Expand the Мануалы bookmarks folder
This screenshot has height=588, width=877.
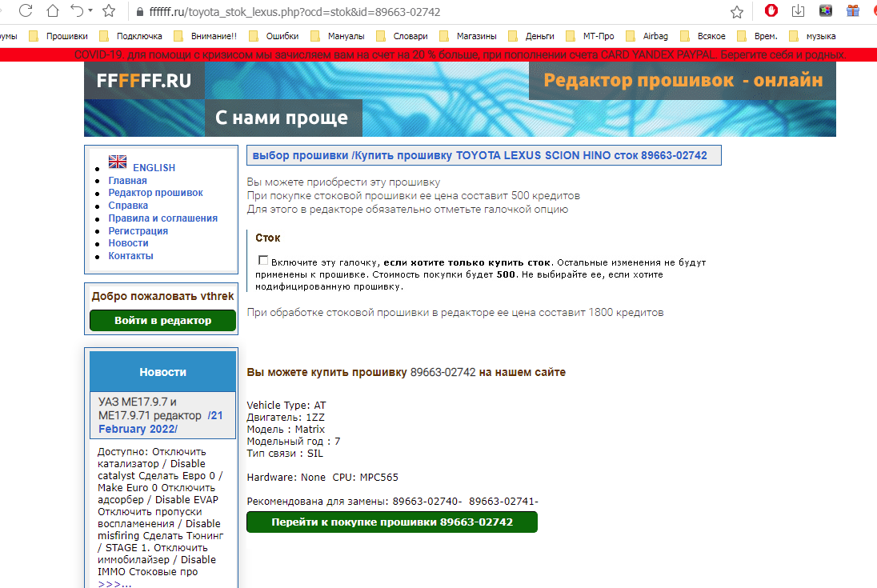tap(338, 36)
